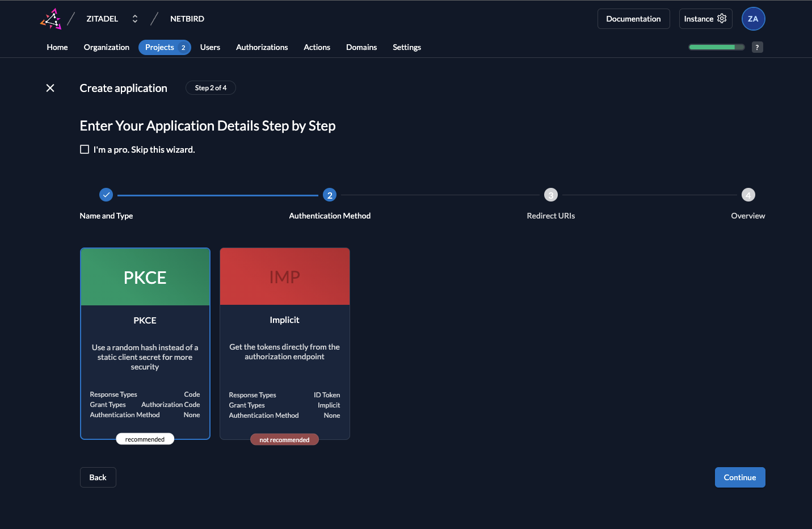812x529 pixels.
Task: Expand the breadcrumb for NETBIRD project
Action: point(187,18)
